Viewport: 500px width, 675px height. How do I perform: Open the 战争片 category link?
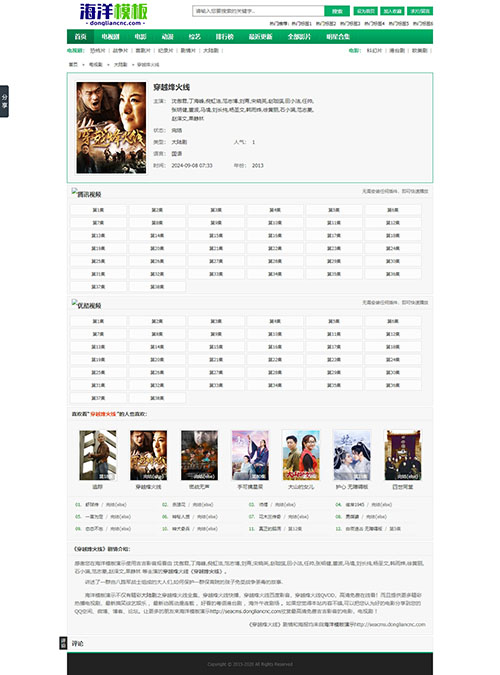(120, 50)
